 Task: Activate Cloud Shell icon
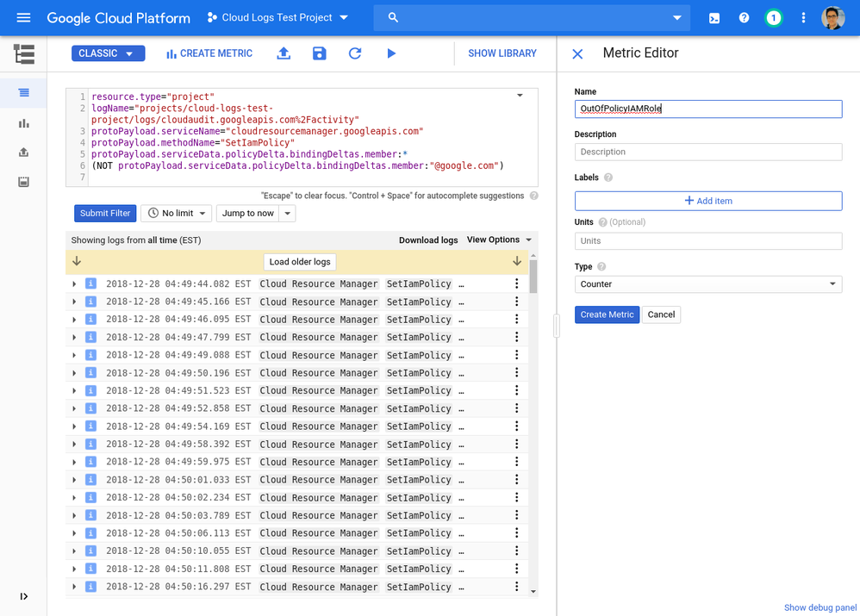tap(714, 18)
